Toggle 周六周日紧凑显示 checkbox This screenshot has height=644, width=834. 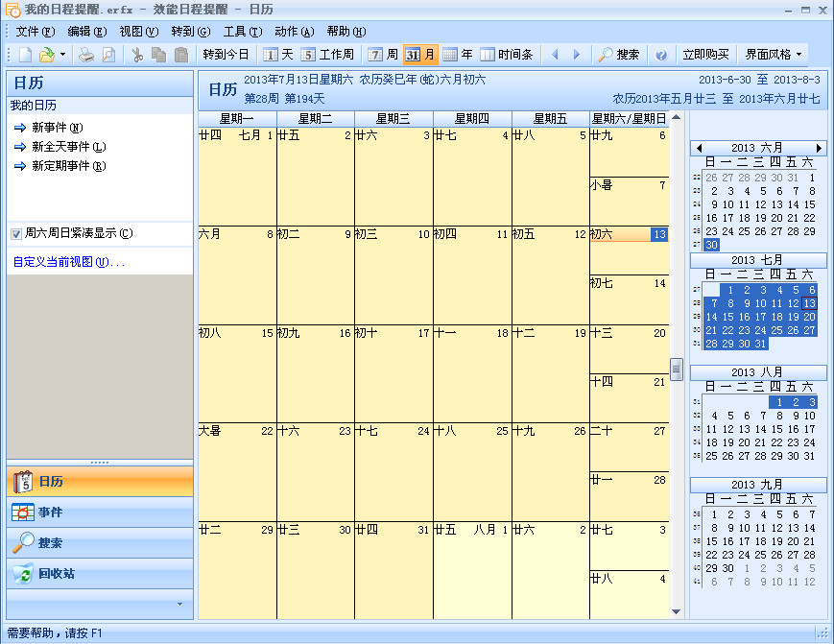pyautogui.click(x=16, y=233)
